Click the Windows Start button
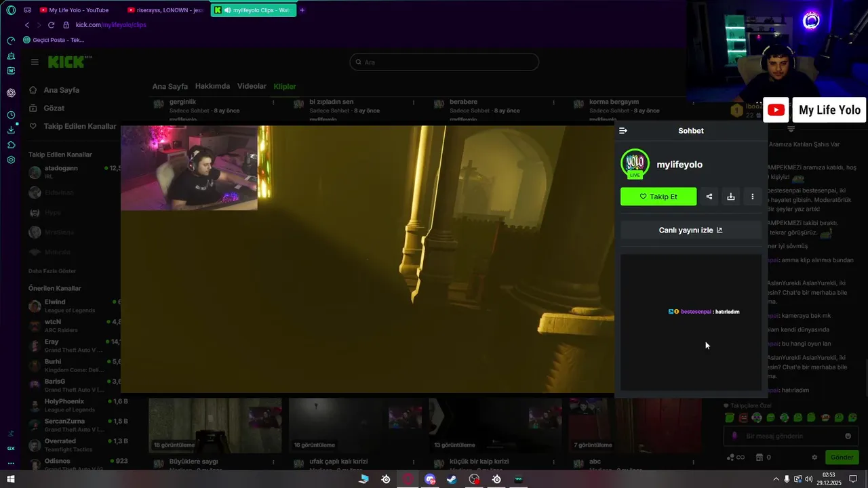Viewport: 868px width, 488px height. pos(11,479)
